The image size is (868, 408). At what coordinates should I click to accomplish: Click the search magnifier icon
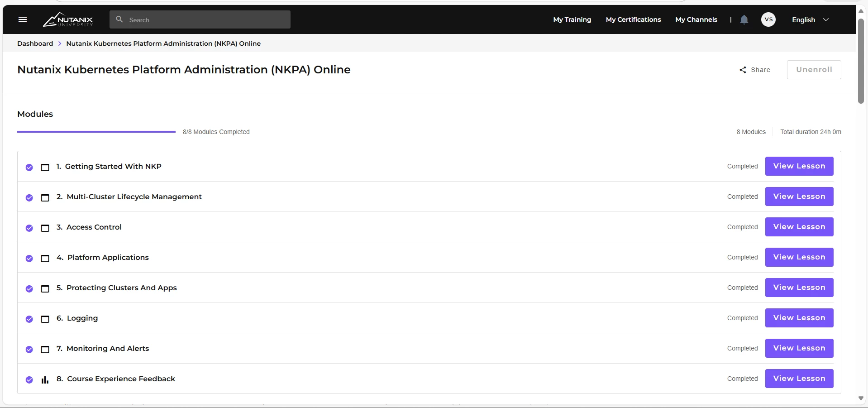click(x=119, y=19)
